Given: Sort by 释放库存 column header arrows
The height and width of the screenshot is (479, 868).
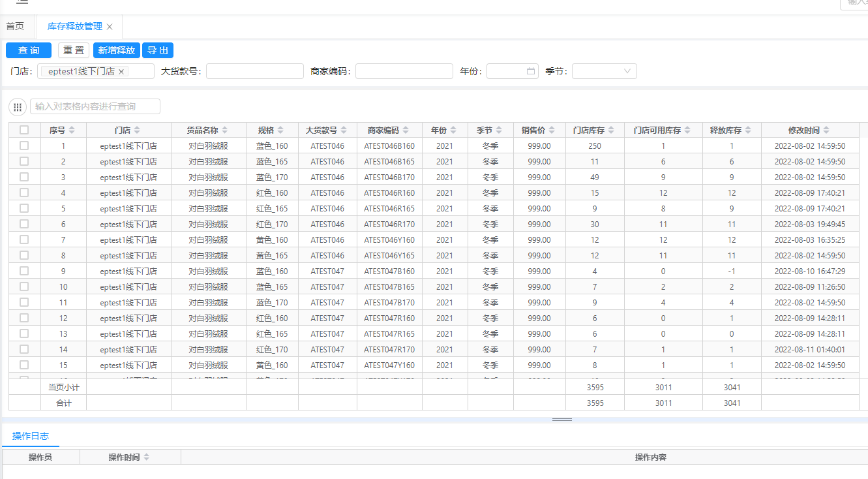Looking at the screenshot, I should [x=747, y=130].
